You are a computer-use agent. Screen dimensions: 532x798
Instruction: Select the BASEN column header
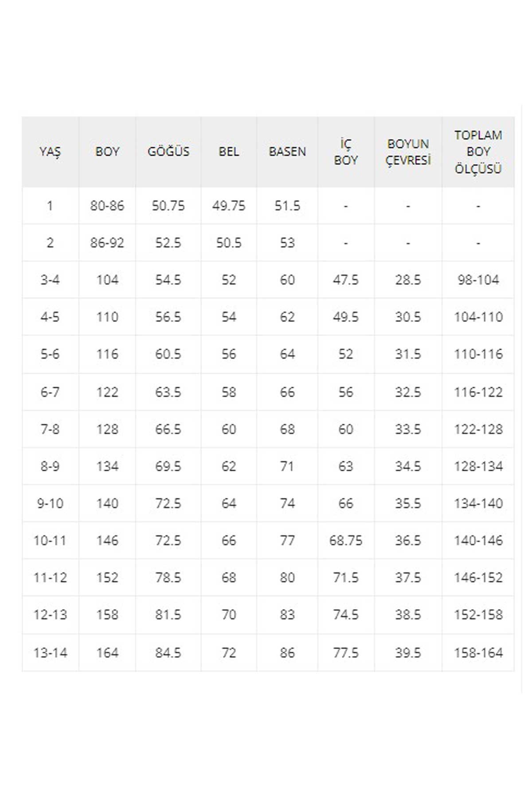click(x=287, y=152)
